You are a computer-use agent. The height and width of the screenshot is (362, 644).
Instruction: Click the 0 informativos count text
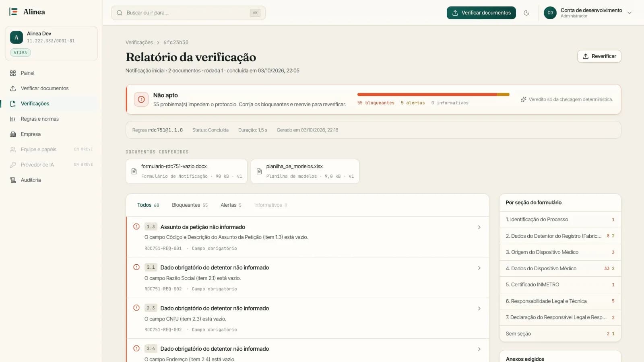(450, 103)
